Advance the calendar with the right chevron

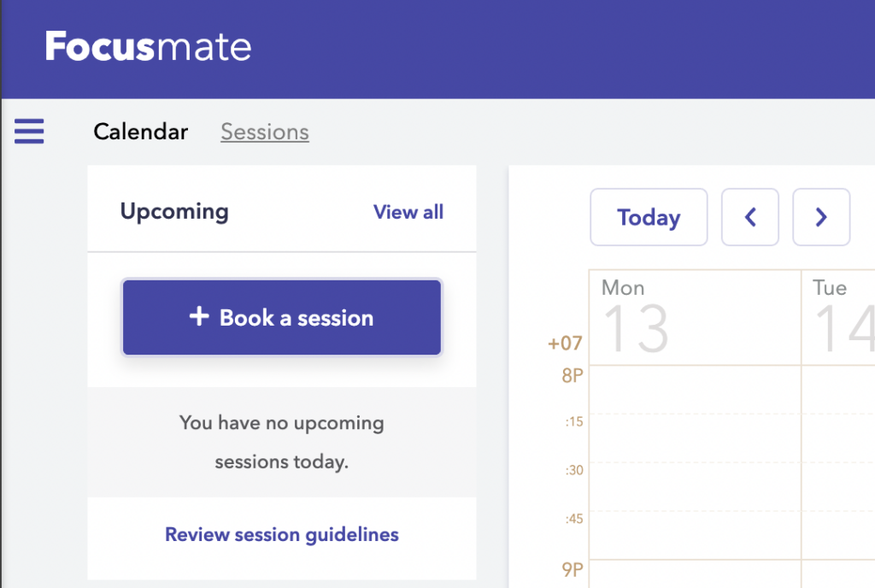pos(820,217)
